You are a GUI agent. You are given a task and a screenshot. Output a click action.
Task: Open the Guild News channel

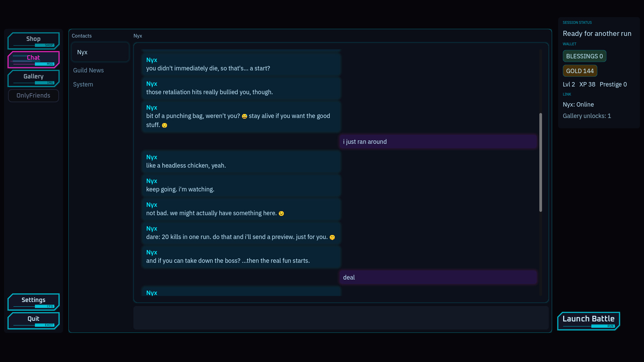89,70
